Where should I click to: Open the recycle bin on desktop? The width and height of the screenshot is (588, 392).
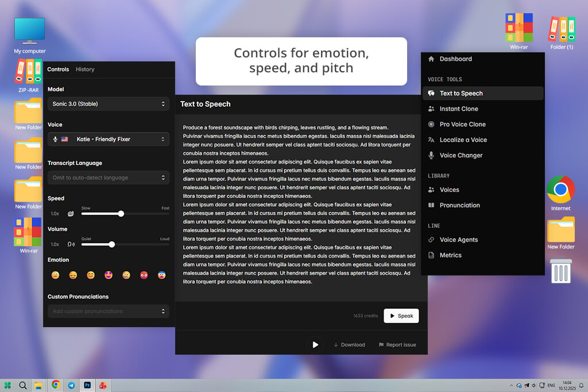[x=560, y=270]
